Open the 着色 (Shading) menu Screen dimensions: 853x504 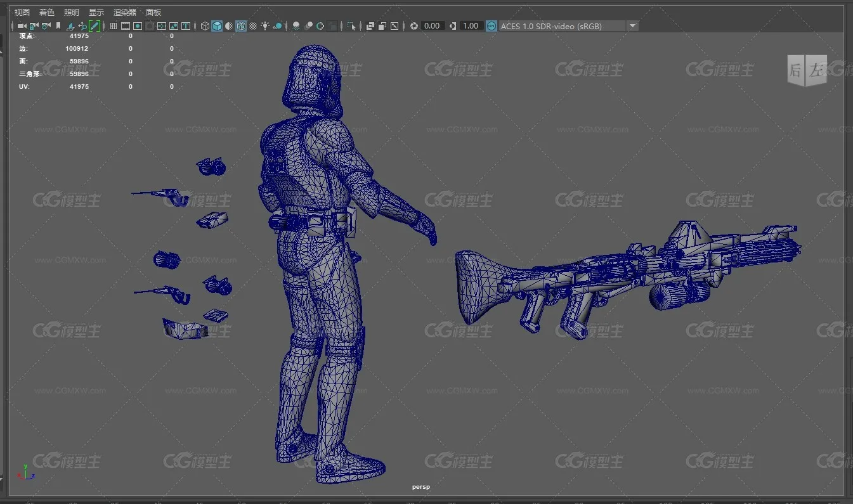(46, 12)
